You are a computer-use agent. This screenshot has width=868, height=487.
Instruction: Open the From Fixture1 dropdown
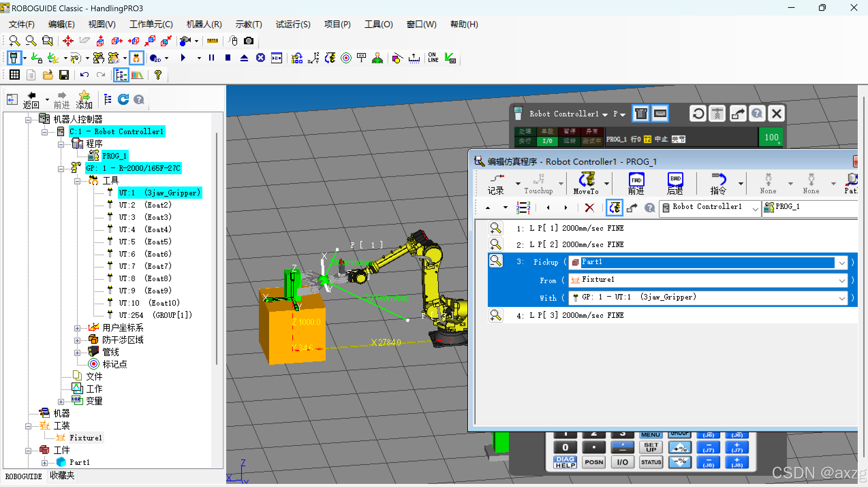tap(842, 280)
